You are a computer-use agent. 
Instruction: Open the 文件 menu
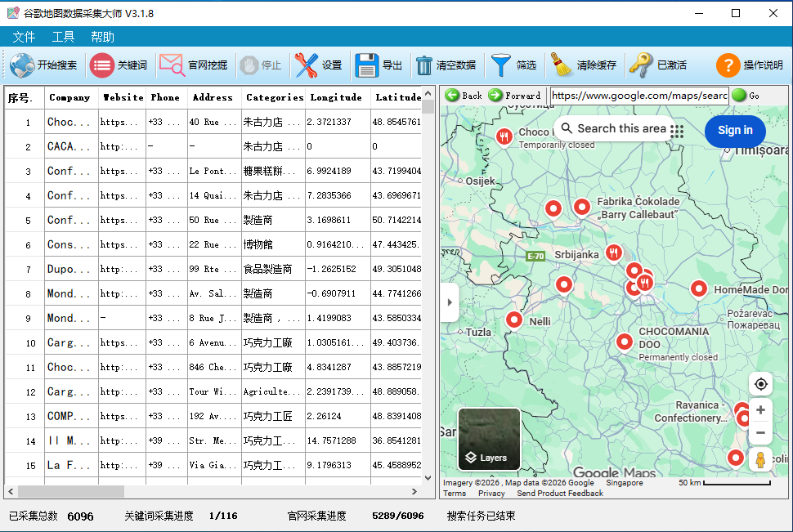click(x=24, y=37)
